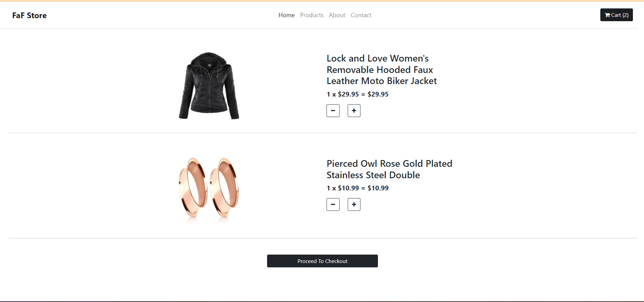Open the Pierced Owl Rose Gold title
Viewport: 644px width, 302px height.
tap(389, 169)
